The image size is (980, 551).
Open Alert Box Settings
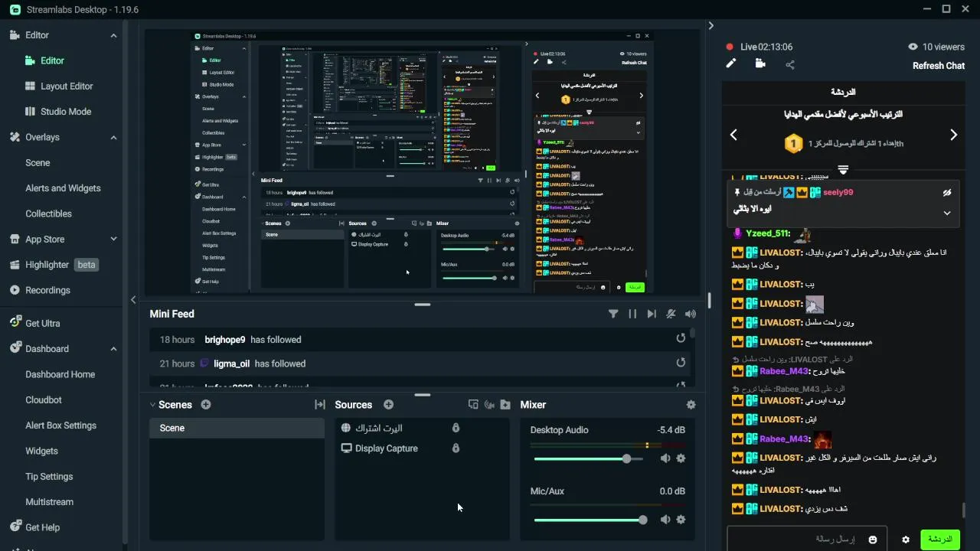[60, 425]
